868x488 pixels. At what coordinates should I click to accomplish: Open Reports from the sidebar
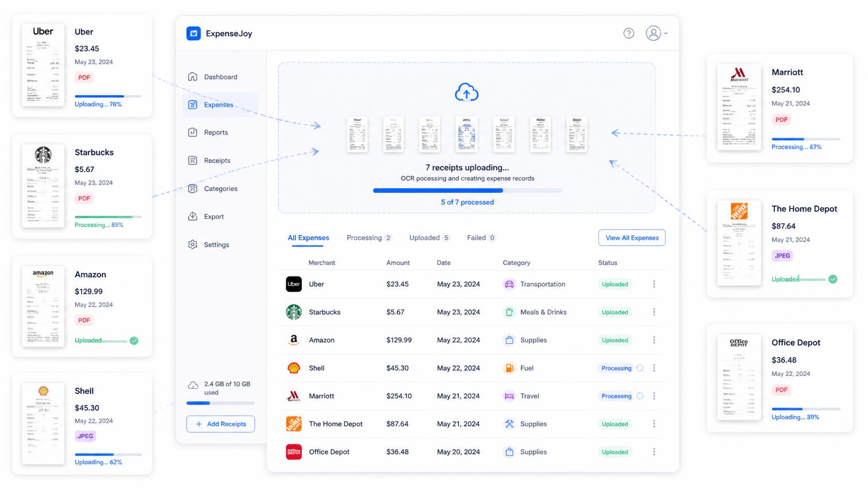[x=220, y=133]
